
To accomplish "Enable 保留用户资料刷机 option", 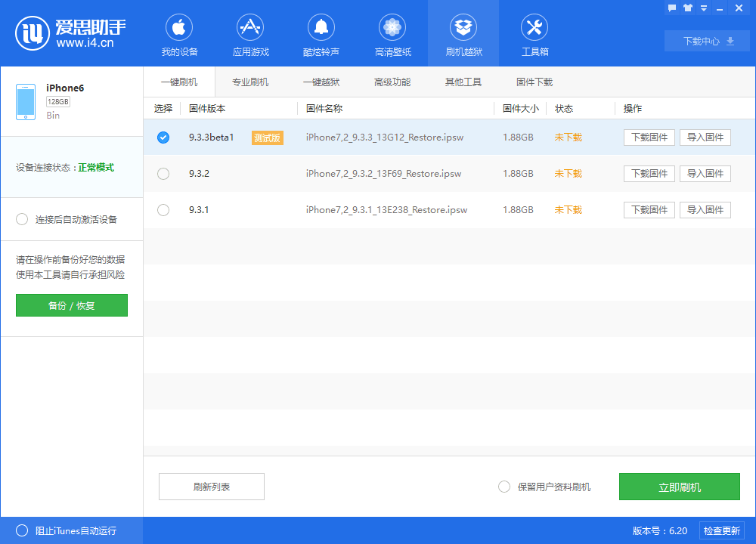I will pyautogui.click(x=504, y=487).
